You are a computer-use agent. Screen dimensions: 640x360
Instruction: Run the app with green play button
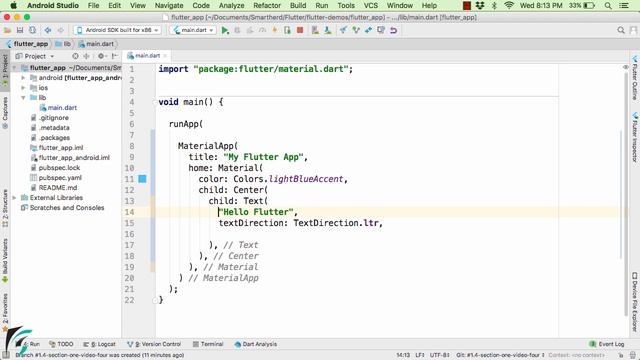(x=225, y=30)
